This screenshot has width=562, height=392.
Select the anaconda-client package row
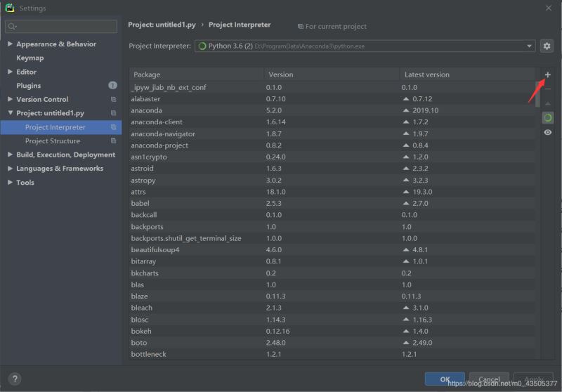pyautogui.click(x=332, y=122)
